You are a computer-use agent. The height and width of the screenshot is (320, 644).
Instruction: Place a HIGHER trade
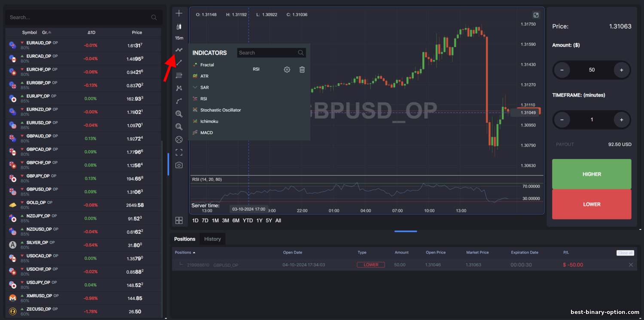pos(592,174)
